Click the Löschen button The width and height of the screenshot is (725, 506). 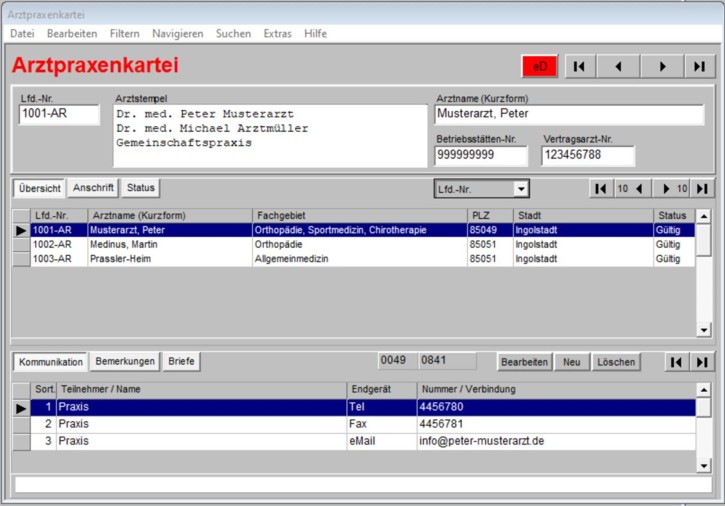coord(616,362)
